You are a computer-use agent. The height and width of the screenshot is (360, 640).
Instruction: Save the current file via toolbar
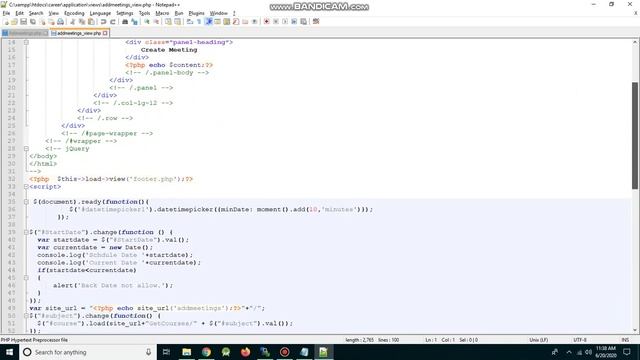pyautogui.click(x=23, y=21)
